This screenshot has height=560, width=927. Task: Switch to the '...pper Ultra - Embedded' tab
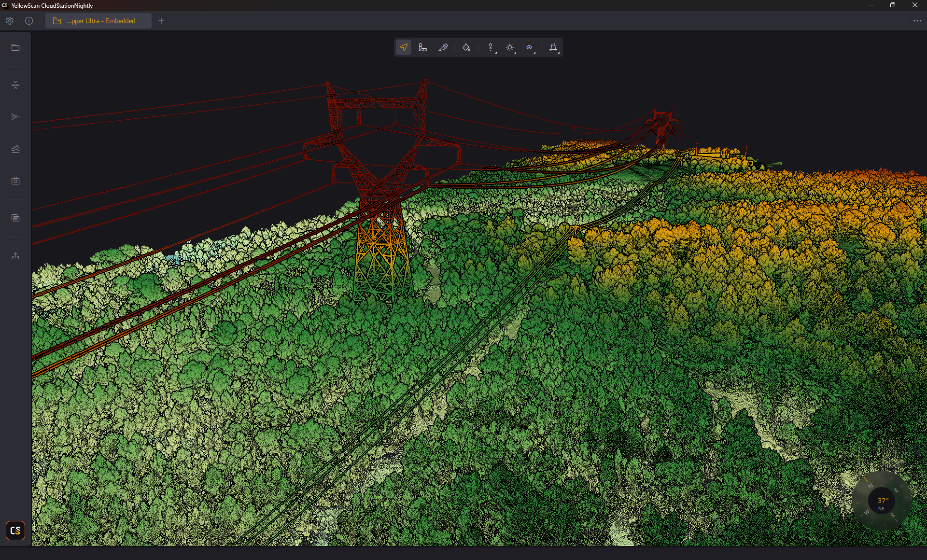pyautogui.click(x=98, y=21)
